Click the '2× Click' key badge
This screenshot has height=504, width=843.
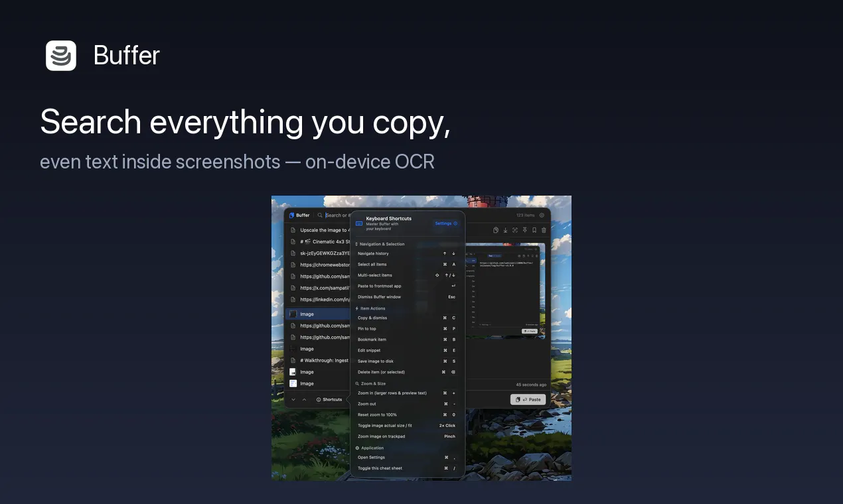(x=447, y=426)
